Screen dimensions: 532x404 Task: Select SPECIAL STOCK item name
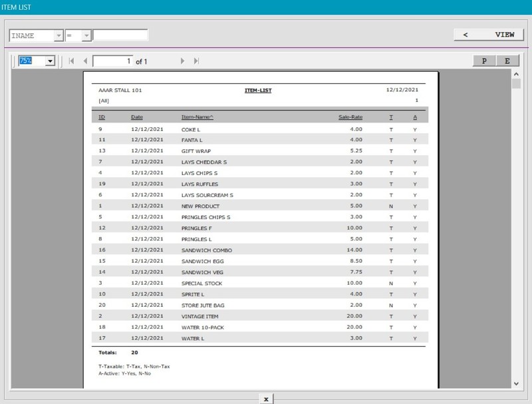click(202, 284)
